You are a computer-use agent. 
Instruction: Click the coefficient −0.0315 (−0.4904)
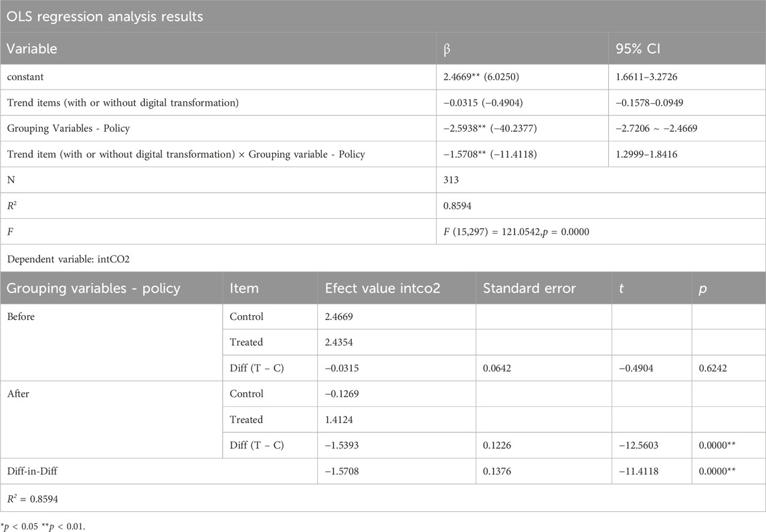[483, 102]
